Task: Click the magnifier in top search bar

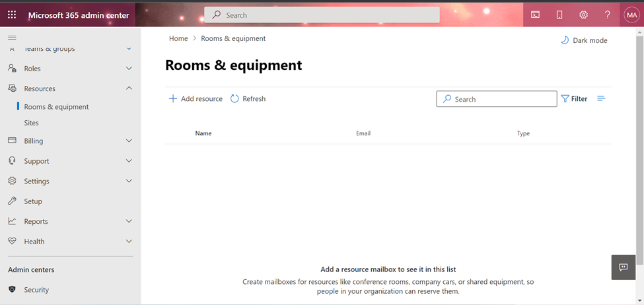Action: pos(216,15)
